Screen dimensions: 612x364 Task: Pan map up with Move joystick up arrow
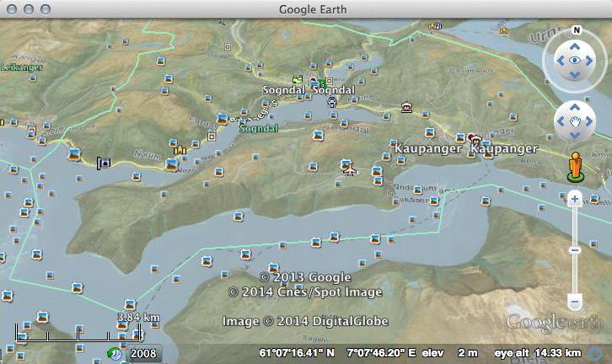pyautogui.click(x=575, y=107)
